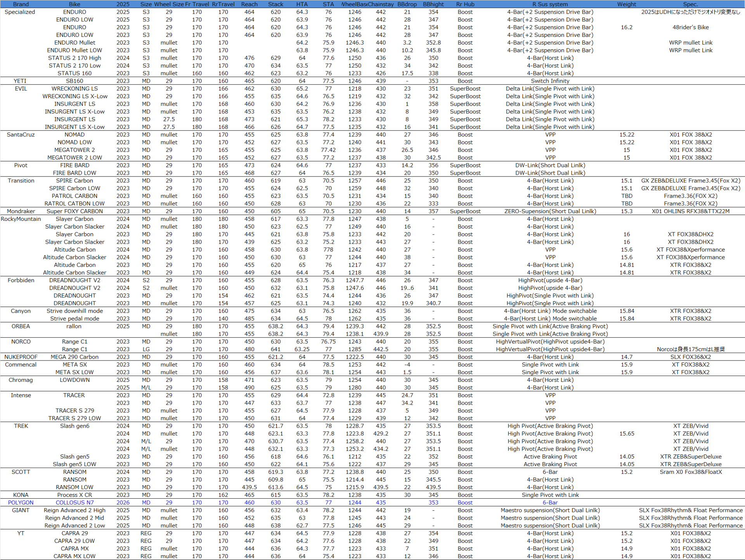
Task: Click the KONA Process X CR cell
Action: (74, 495)
